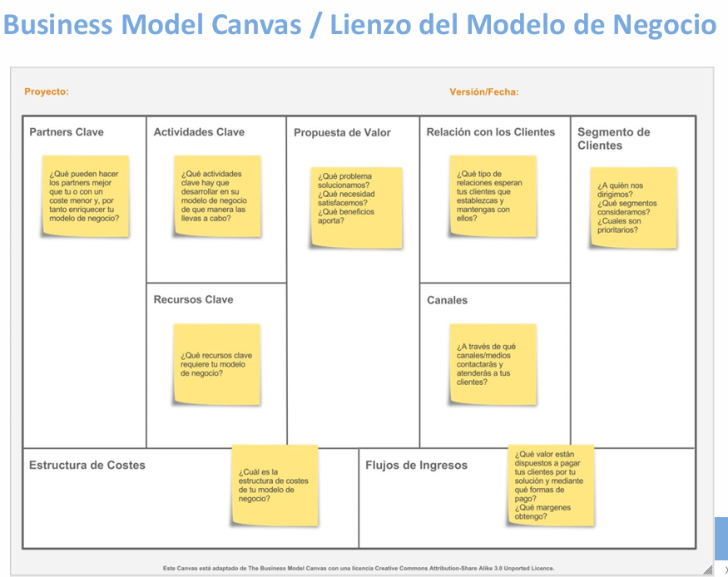The width and height of the screenshot is (728, 577).
Task: Click the resize grip at canvas corner
Action: 707,570
